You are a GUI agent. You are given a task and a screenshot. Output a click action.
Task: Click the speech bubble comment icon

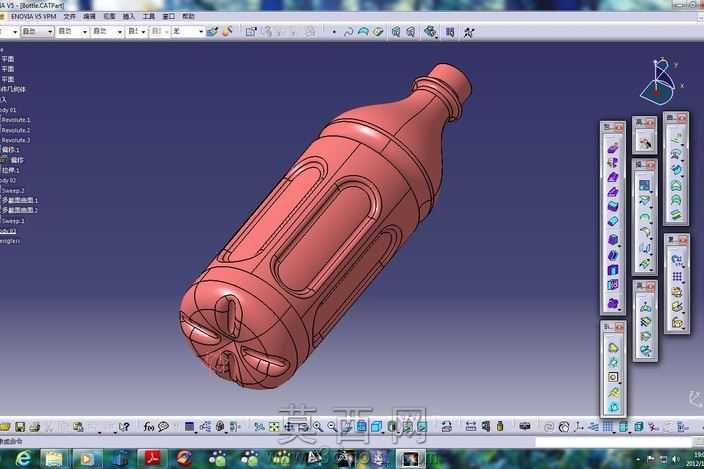[163, 426]
